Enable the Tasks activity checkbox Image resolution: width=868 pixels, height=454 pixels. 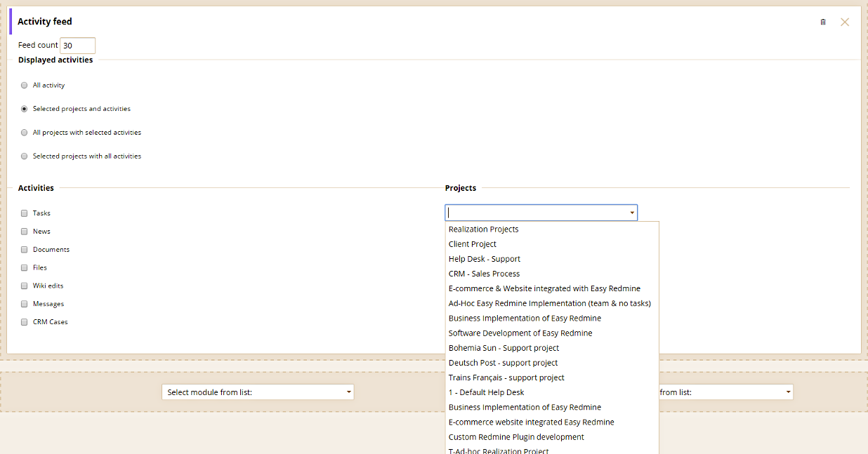pyautogui.click(x=25, y=213)
